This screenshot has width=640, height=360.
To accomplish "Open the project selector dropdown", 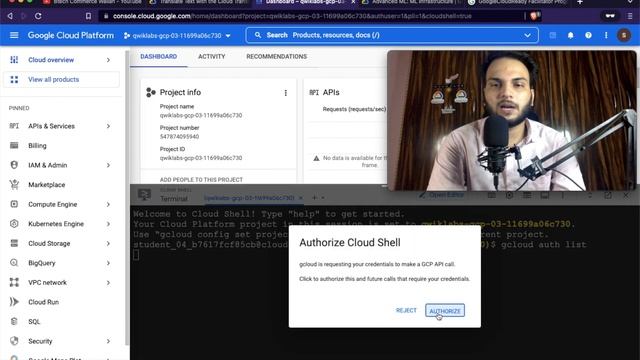I will [x=177, y=36].
